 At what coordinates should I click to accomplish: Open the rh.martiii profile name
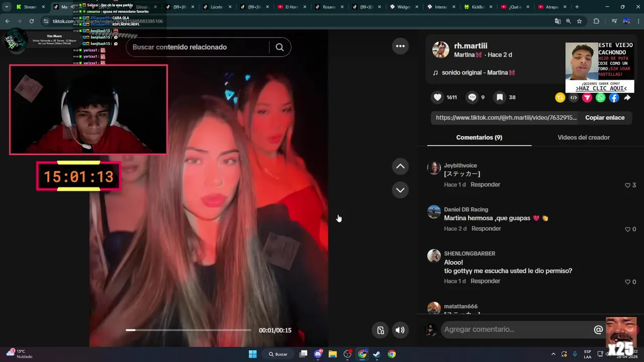pyautogui.click(x=470, y=46)
